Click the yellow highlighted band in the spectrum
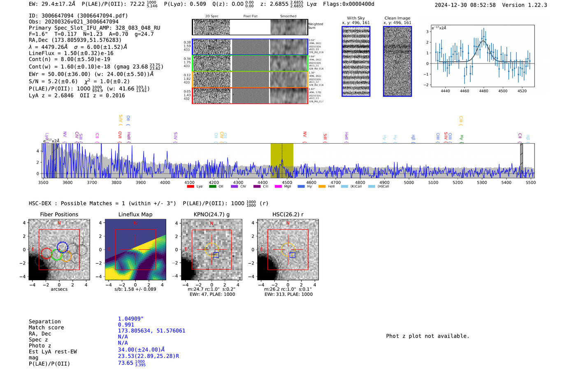The height and width of the screenshot is (392, 576). [x=282, y=160]
